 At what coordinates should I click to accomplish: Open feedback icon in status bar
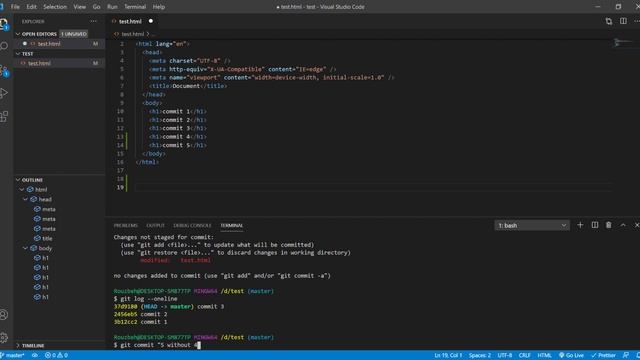tap(626, 356)
